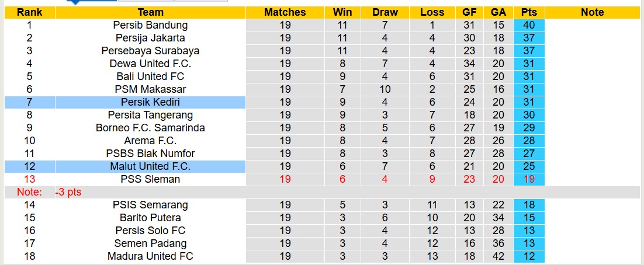644x265 pixels.
Task: Click the GA column header
Action: (x=498, y=12)
